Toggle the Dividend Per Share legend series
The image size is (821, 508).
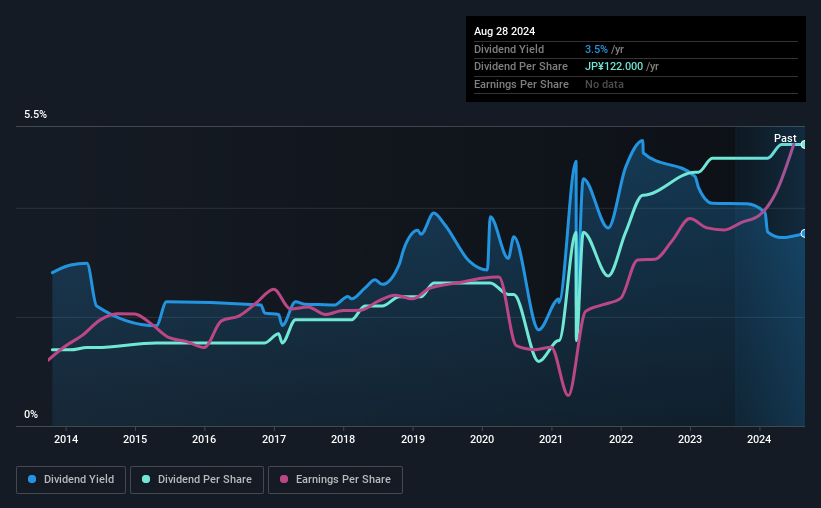(x=197, y=480)
